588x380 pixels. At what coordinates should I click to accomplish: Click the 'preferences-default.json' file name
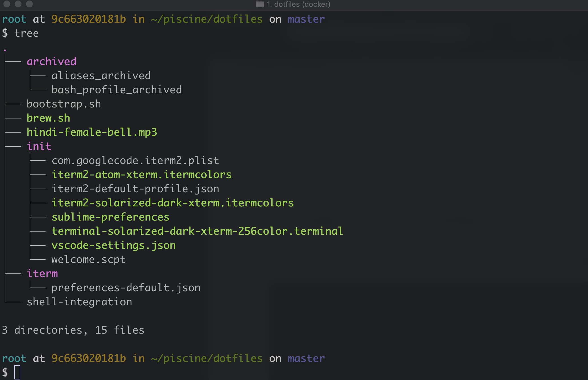[x=126, y=288]
